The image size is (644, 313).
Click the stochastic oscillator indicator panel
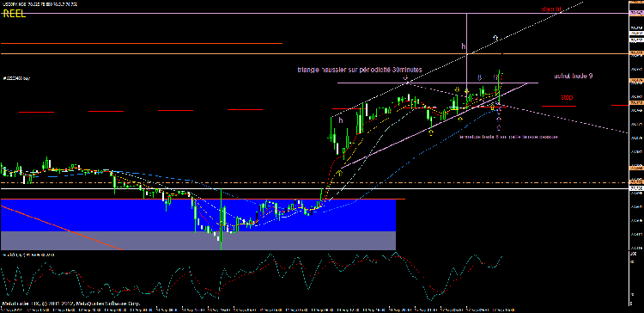(314, 278)
